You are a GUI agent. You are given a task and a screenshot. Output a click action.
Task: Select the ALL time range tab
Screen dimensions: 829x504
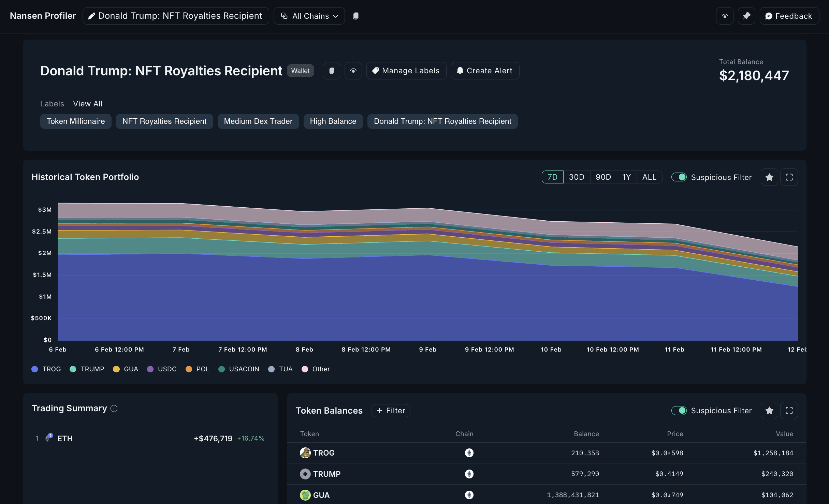tap(649, 177)
